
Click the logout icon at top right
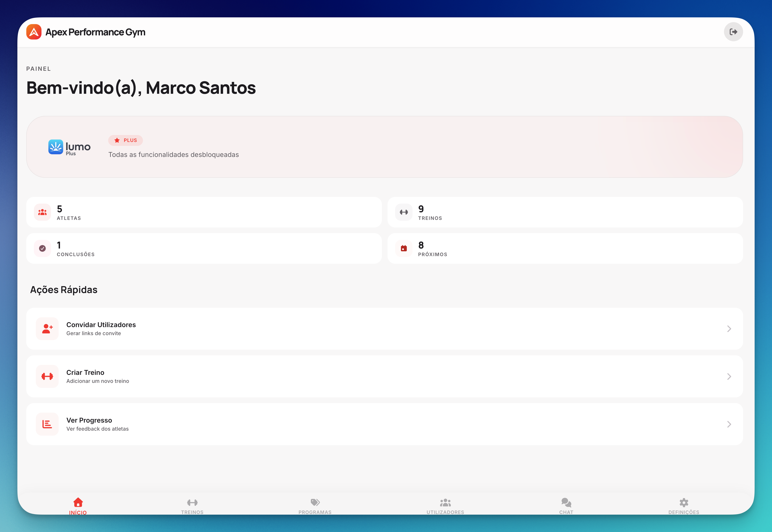point(733,32)
